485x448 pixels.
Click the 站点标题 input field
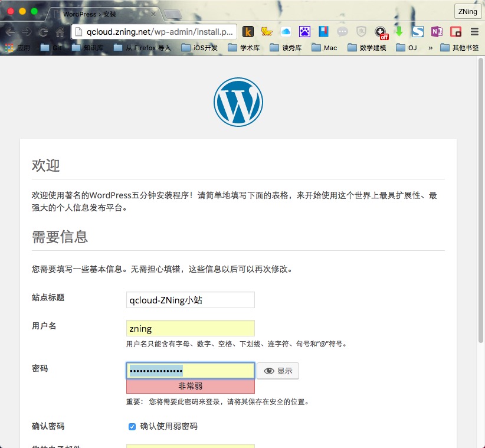point(190,300)
